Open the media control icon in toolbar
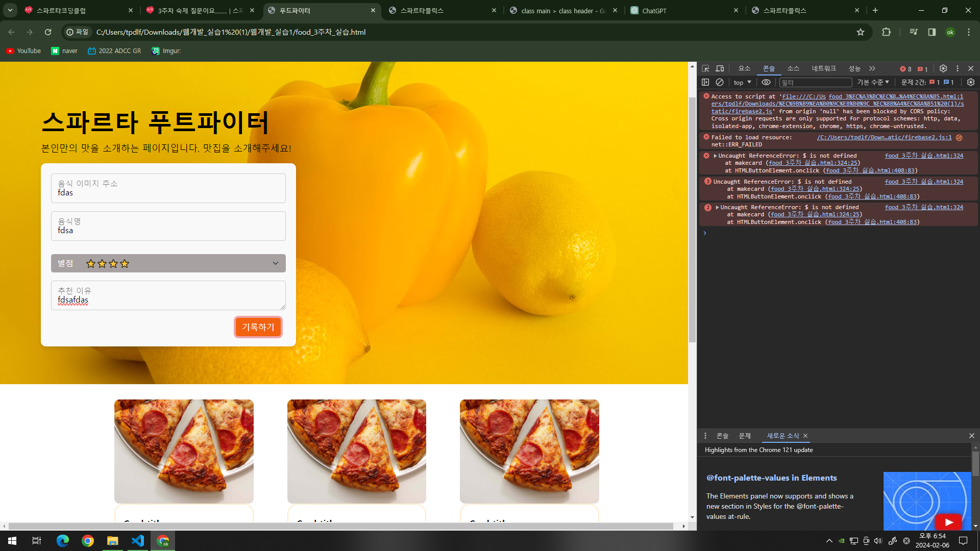Viewport: 980px width, 551px height. click(914, 32)
